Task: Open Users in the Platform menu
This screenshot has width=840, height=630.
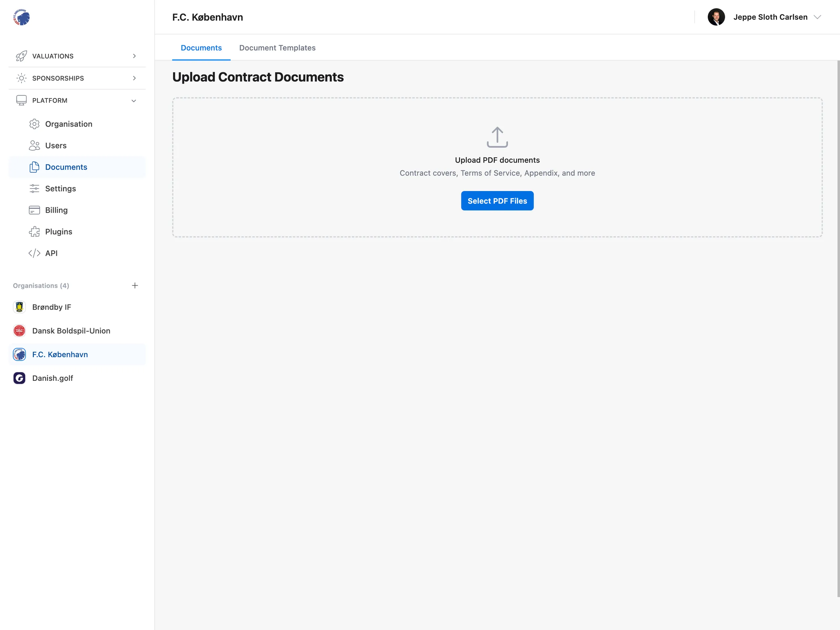Action: [x=77, y=145]
